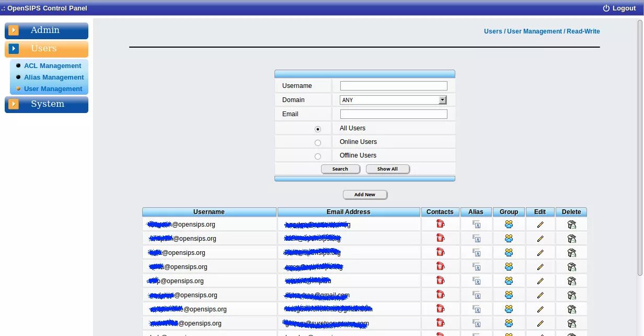644x336 pixels.
Task: Click the Email Address column header
Action: point(349,212)
